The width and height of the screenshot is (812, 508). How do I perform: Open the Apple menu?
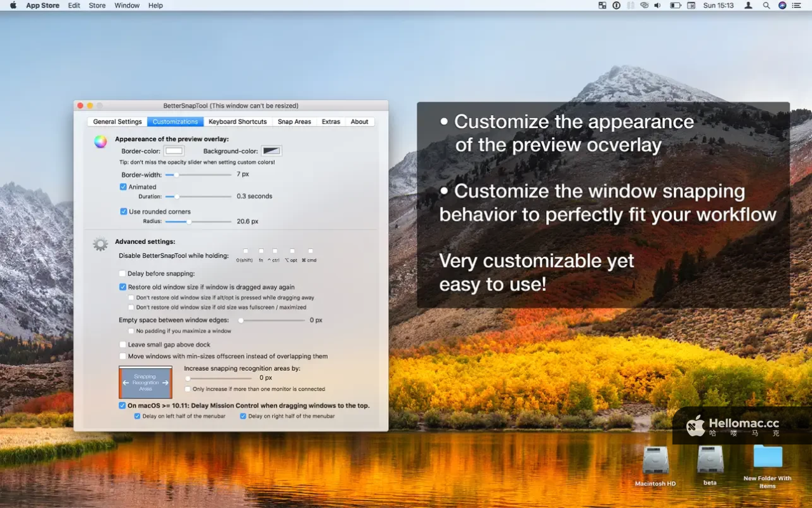point(13,5)
